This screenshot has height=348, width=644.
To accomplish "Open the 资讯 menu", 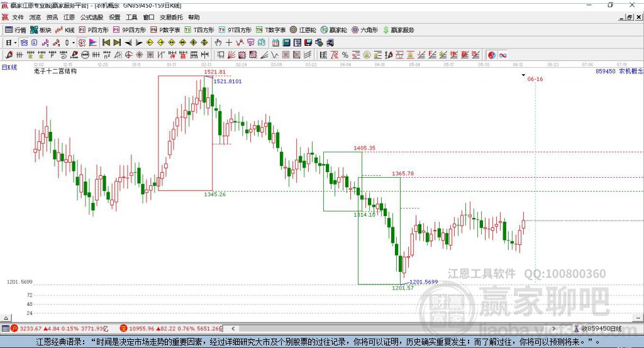I will pos(52,17).
